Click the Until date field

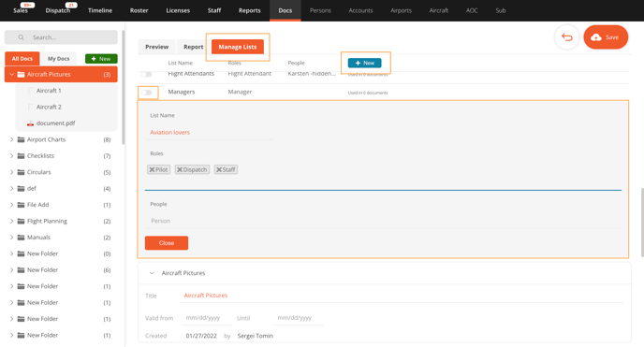coord(298,318)
